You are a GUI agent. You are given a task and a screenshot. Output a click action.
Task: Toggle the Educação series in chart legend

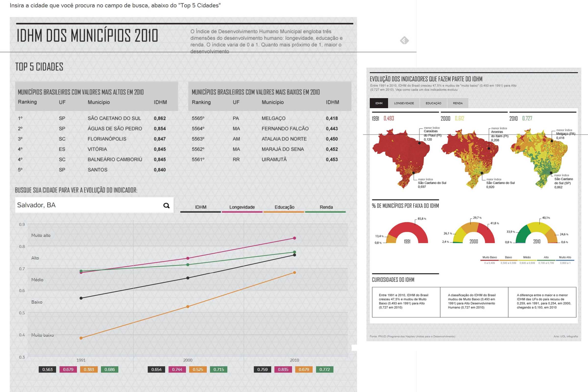[284, 208]
